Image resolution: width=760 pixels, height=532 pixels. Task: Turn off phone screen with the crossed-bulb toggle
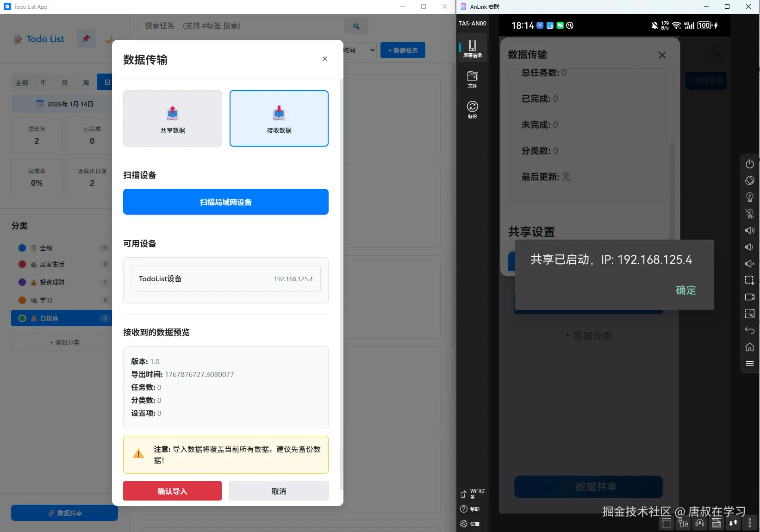[750, 214]
